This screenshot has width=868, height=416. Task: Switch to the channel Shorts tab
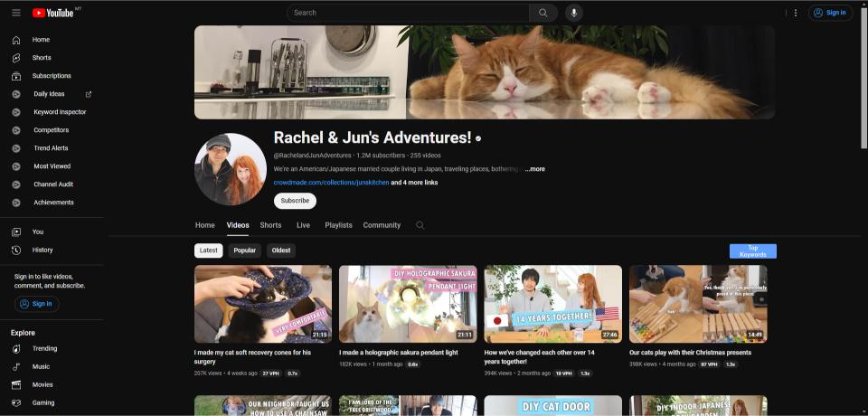pos(270,225)
